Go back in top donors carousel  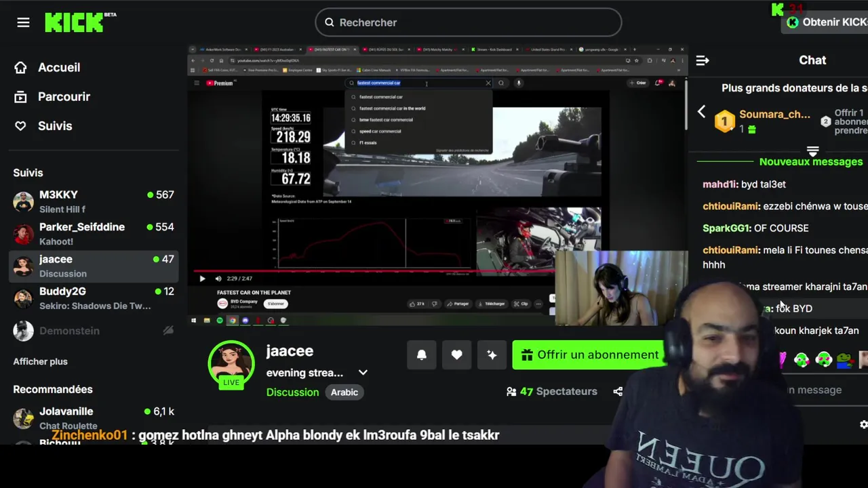702,112
